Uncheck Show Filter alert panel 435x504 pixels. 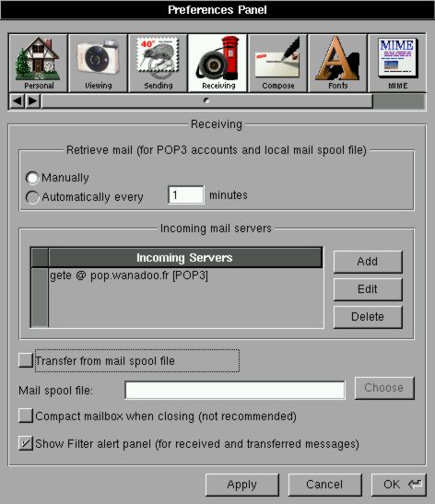point(26,443)
